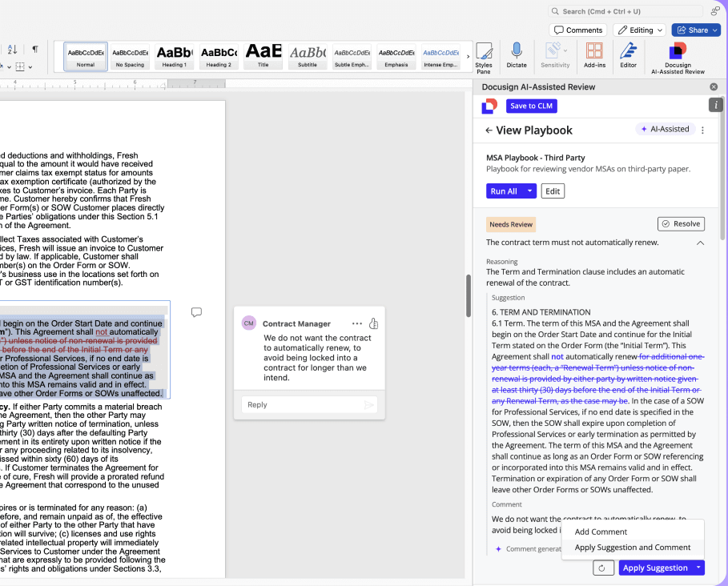The image size is (728, 586).
Task: Click in the Search box
Action: tap(625, 11)
